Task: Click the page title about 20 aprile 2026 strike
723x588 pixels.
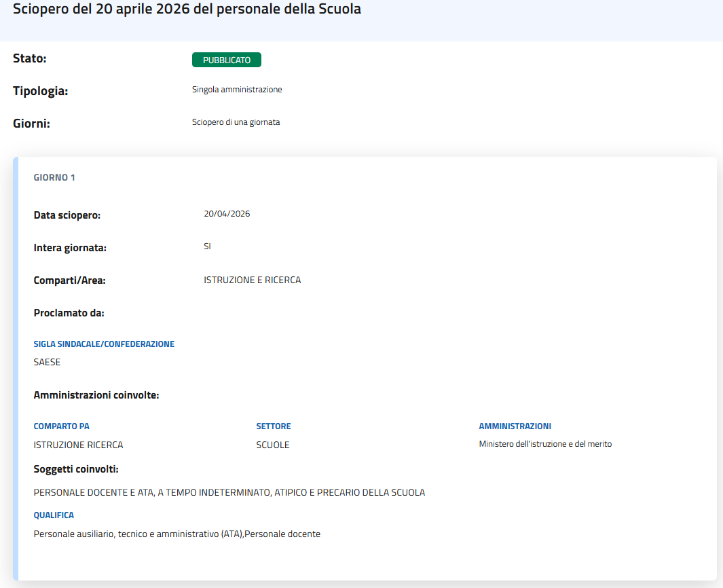Action: pos(187,10)
